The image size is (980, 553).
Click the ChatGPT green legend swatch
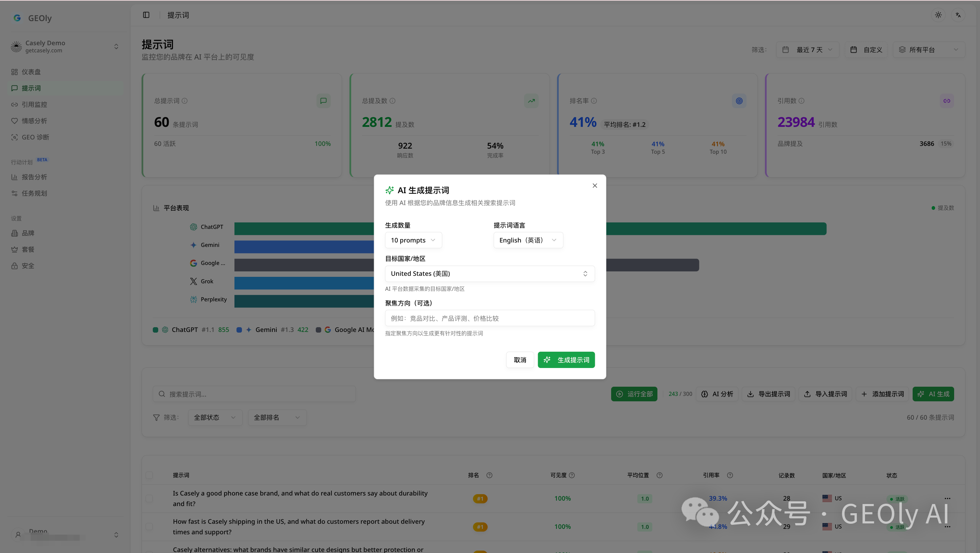point(155,330)
